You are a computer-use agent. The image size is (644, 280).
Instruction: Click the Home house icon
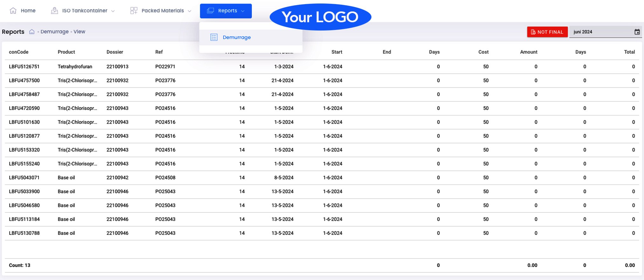pyautogui.click(x=13, y=10)
